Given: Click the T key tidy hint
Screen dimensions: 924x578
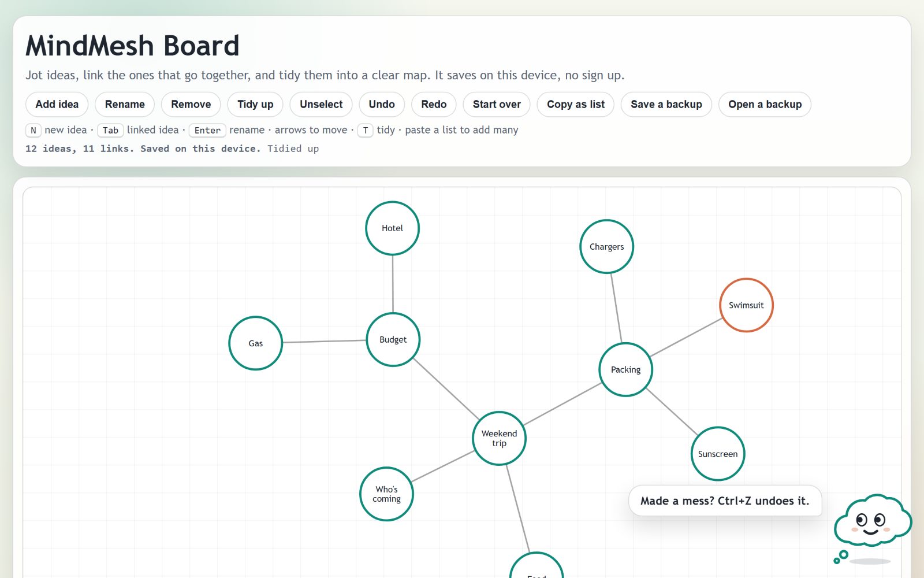Looking at the screenshot, I should (x=366, y=130).
